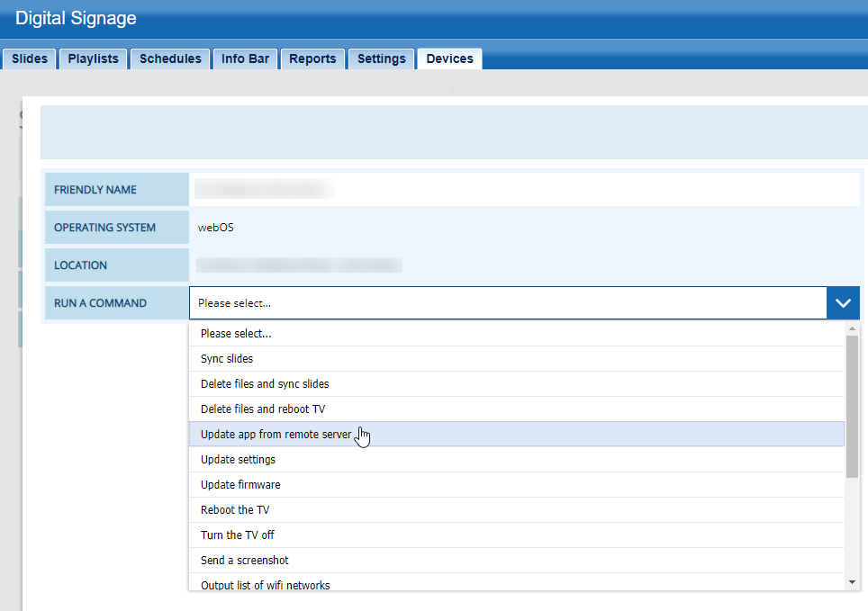Click the dropdown list scroll down arrow
Image resolution: width=868 pixels, height=611 pixels.
(853, 582)
